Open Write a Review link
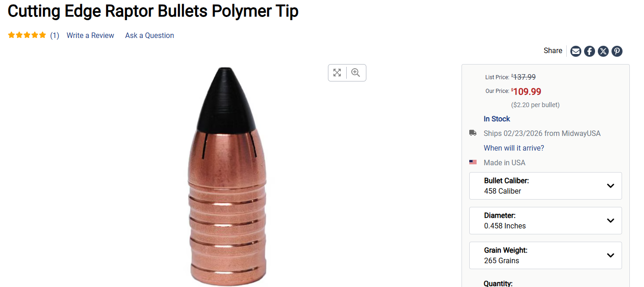Screen dimensions: 644x287 (90, 35)
